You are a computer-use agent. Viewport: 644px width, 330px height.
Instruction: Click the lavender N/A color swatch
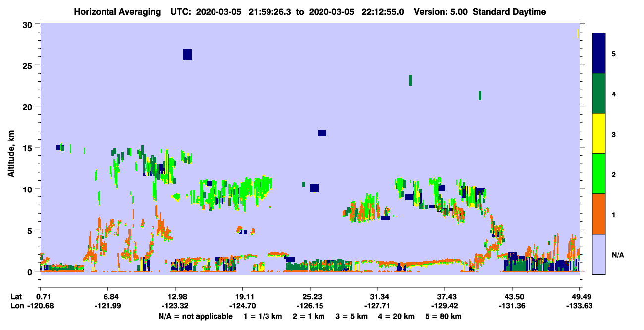pyautogui.click(x=599, y=254)
